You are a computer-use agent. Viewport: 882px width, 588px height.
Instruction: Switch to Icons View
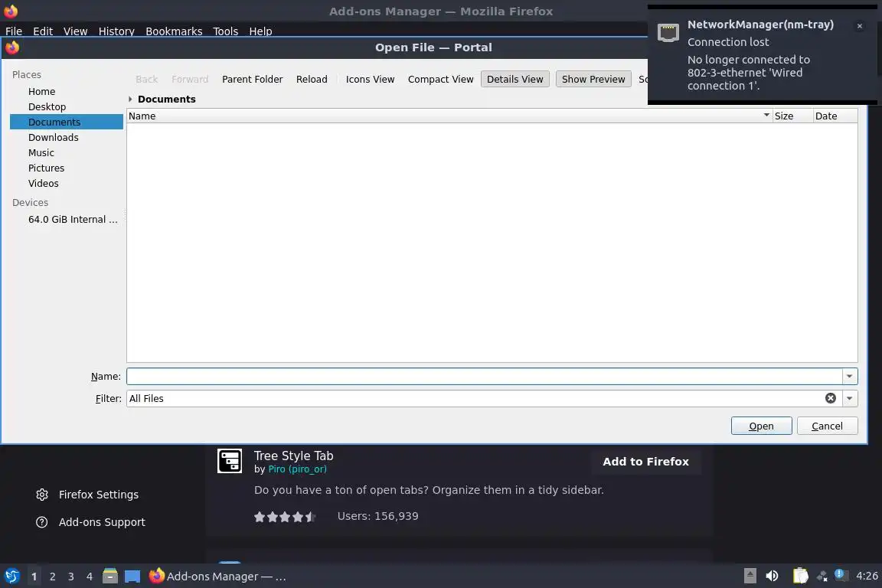tap(370, 80)
